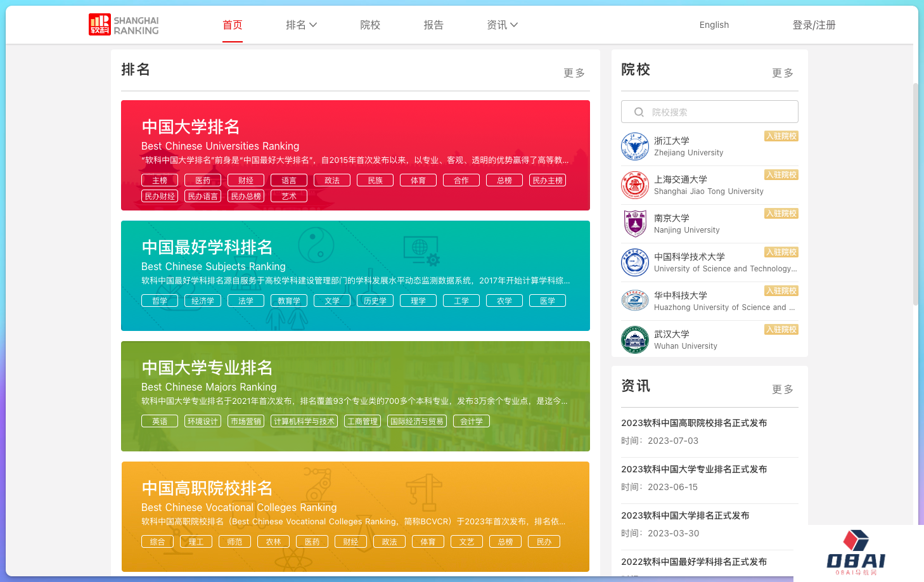924x582 pixels.
Task: Select the 理工 vocational tag
Action: (x=196, y=541)
